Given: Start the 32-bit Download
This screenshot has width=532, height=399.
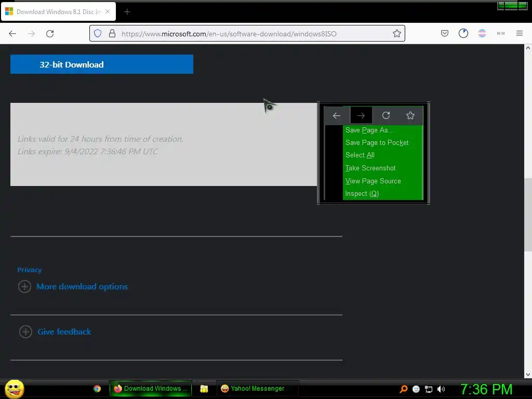Looking at the screenshot, I should click(102, 64).
